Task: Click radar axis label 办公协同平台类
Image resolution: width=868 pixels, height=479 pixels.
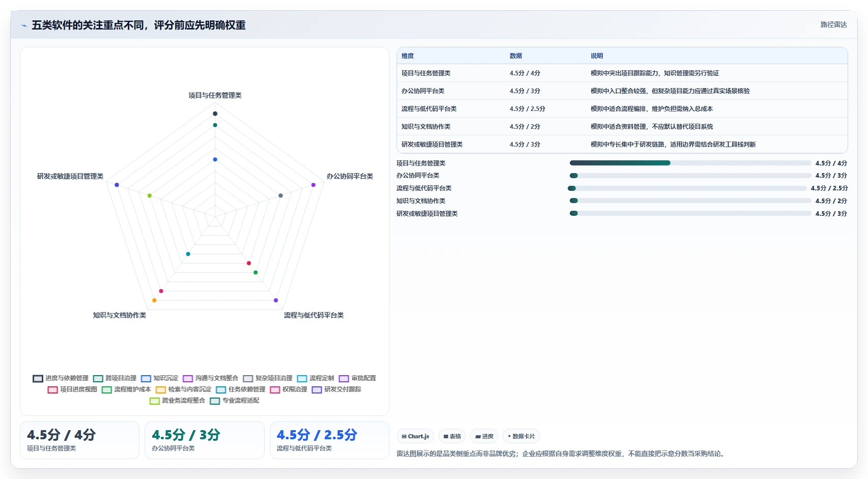Action: [350, 176]
